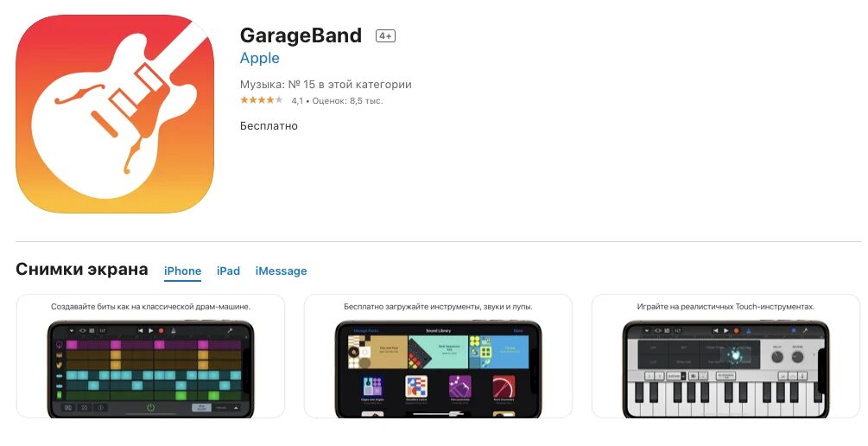Select the purple Percussionists pack icon
This screenshot has height=446, width=868.
pyautogui.click(x=460, y=386)
